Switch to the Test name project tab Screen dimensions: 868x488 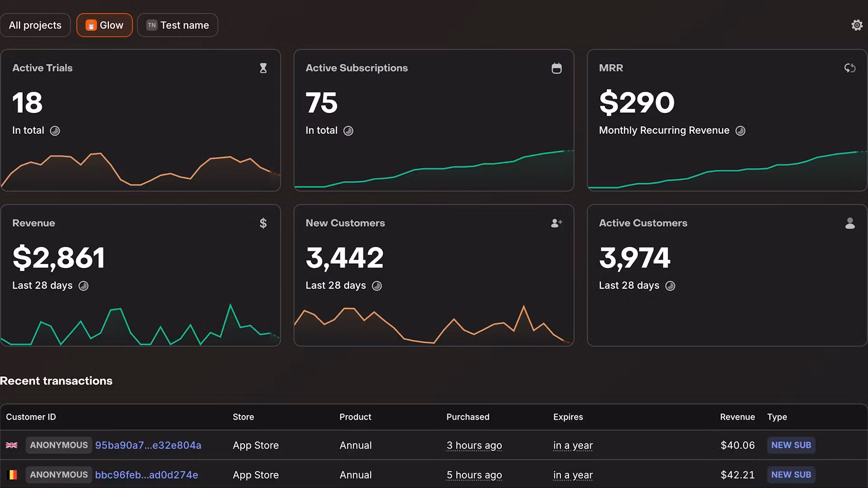[177, 25]
